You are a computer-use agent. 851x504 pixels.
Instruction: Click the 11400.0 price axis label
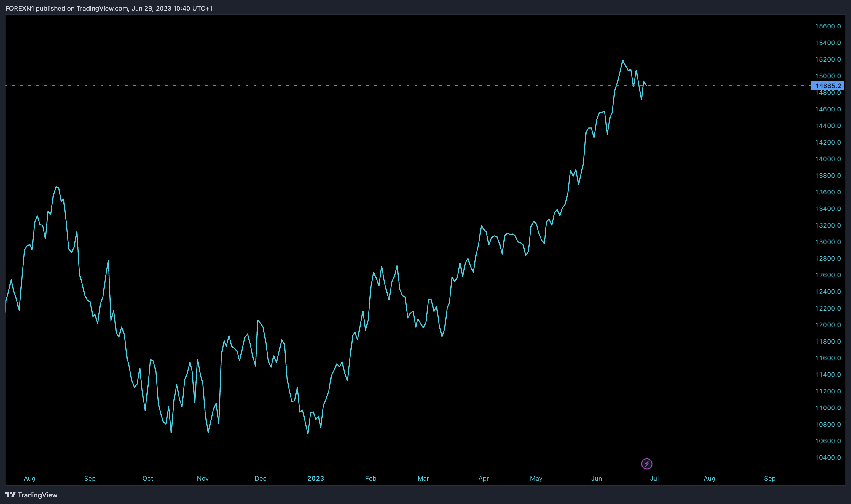click(828, 375)
